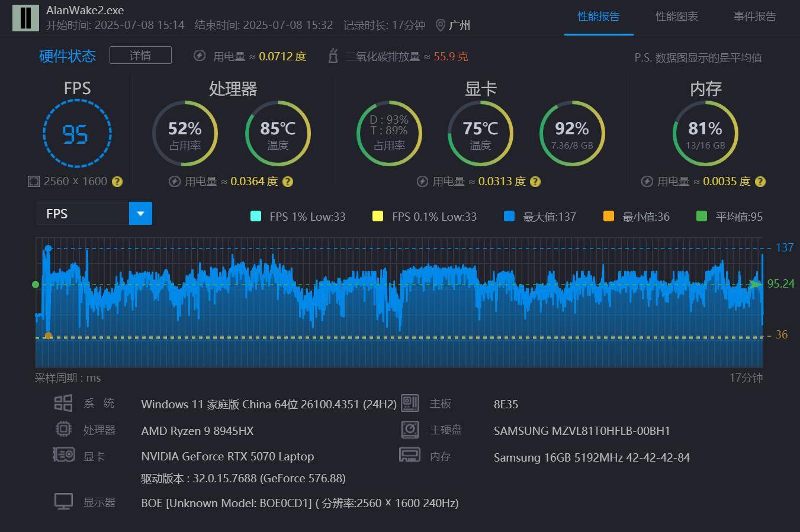
Task: Click the 详情 details button
Action: [x=140, y=55]
